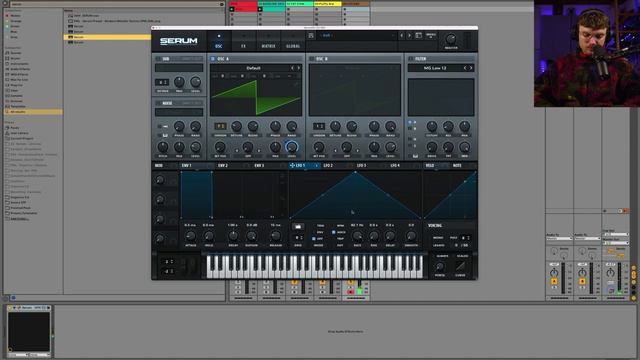Open filter type menu showing MG Low 12
The height and width of the screenshot is (360, 640).
point(435,68)
